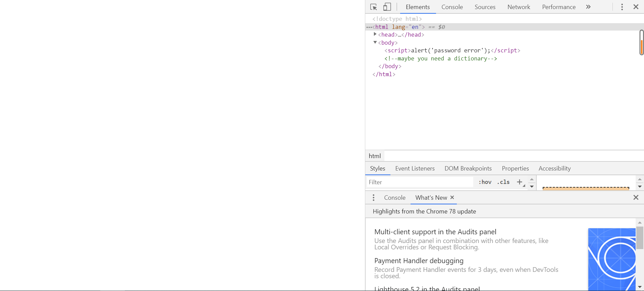Expand the head element node

tap(375, 34)
